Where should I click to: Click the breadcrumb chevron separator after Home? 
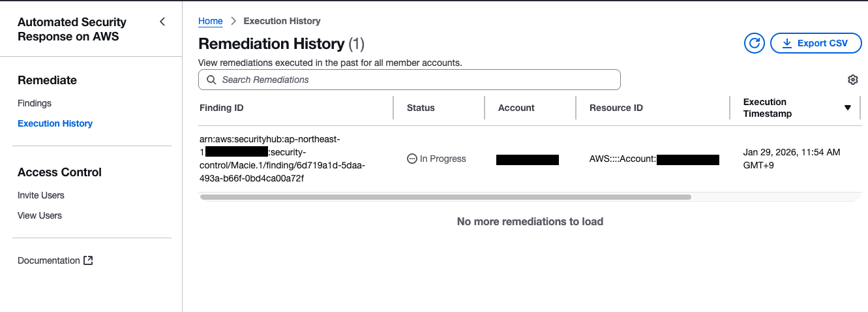point(233,22)
